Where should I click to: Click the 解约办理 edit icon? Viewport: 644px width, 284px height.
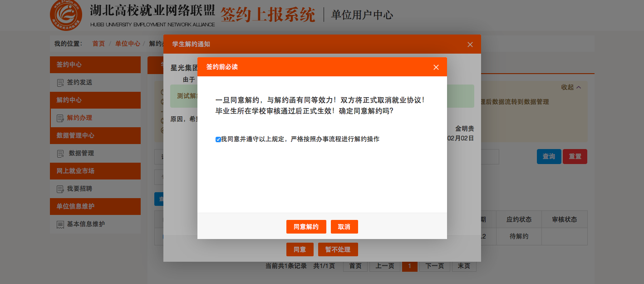point(60,118)
